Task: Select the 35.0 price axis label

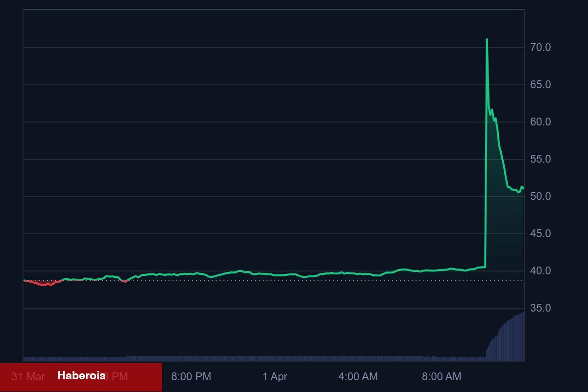Action: (x=540, y=308)
